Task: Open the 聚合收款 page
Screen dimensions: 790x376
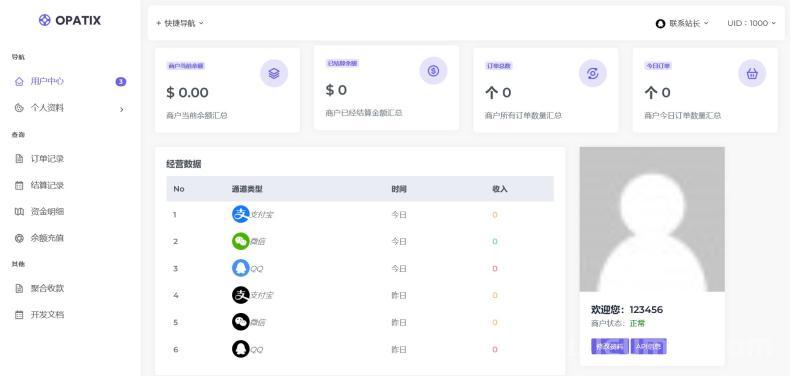Action: pos(47,288)
